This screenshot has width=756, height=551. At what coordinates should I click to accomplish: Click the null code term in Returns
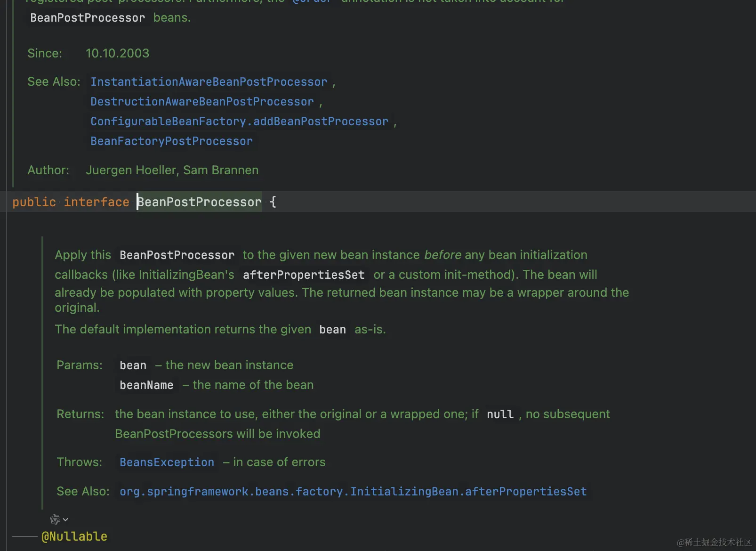click(500, 414)
